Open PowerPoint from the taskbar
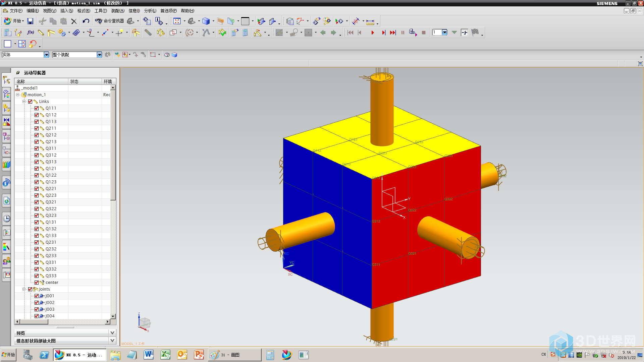 tap(199, 355)
